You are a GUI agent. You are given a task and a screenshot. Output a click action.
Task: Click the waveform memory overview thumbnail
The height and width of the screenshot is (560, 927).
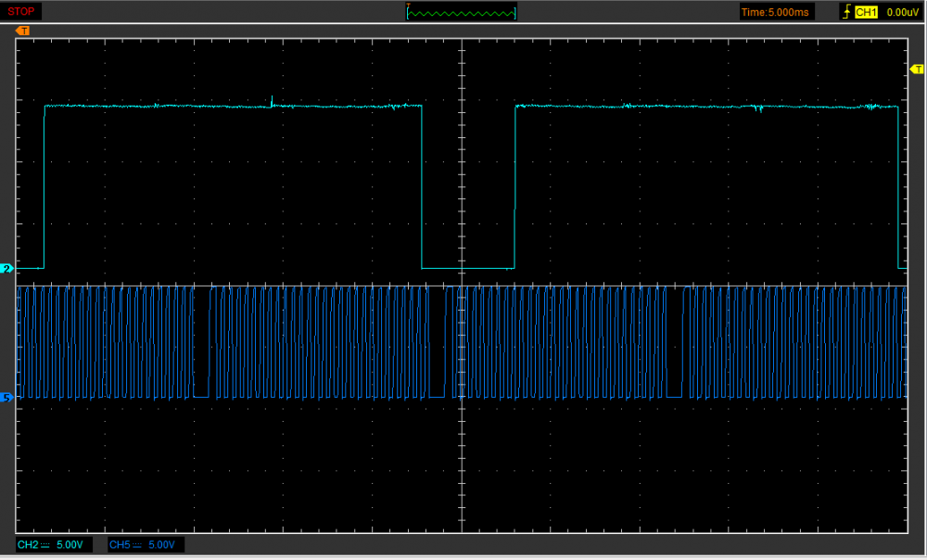pos(463,13)
